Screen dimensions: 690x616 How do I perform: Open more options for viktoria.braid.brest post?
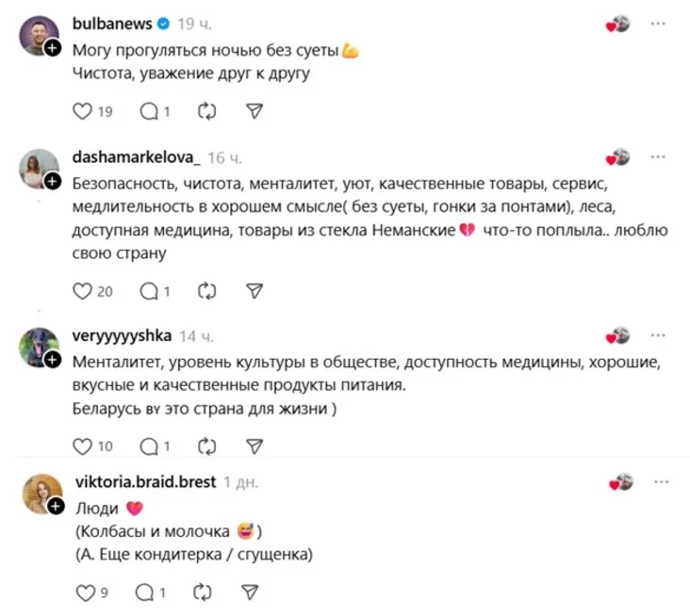[658, 481]
